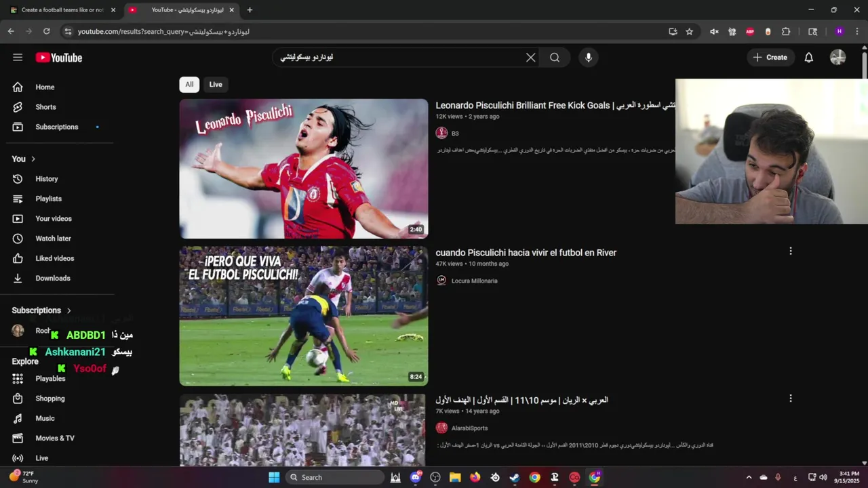Viewport: 868px width, 488px height.
Task: Open File Explorer from the taskbar
Action: [x=455, y=477]
